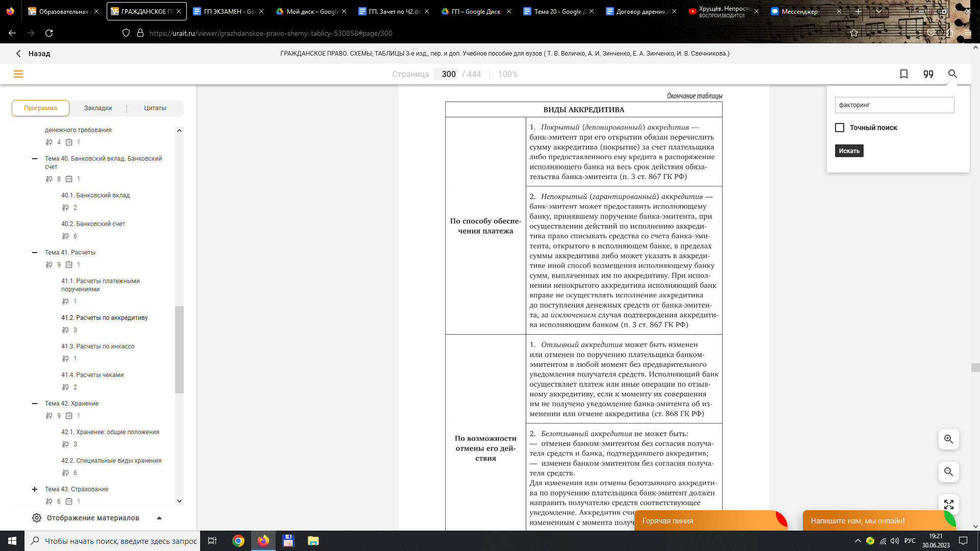Click the sidebar vertical scrollbar thumb
The height and width of the screenshot is (551, 980).
tap(179, 349)
